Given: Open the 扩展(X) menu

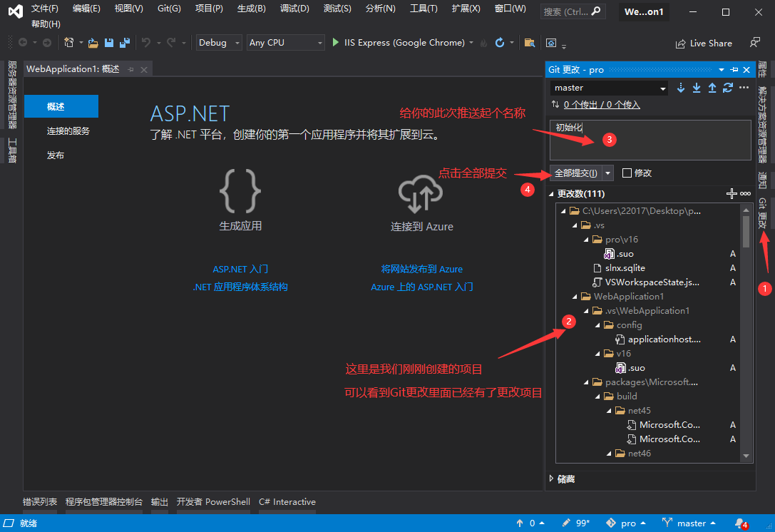Looking at the screenshot, I should (x=466, y=9).
